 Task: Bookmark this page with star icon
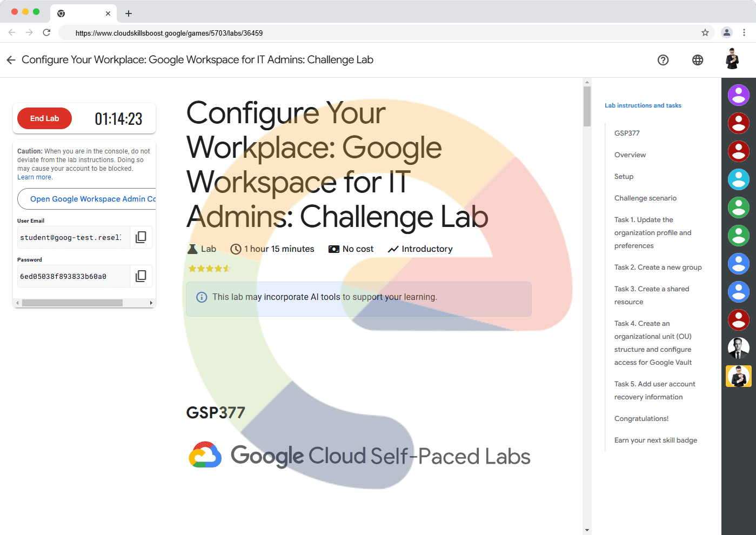pyautogui.click(x=705, y=32)
